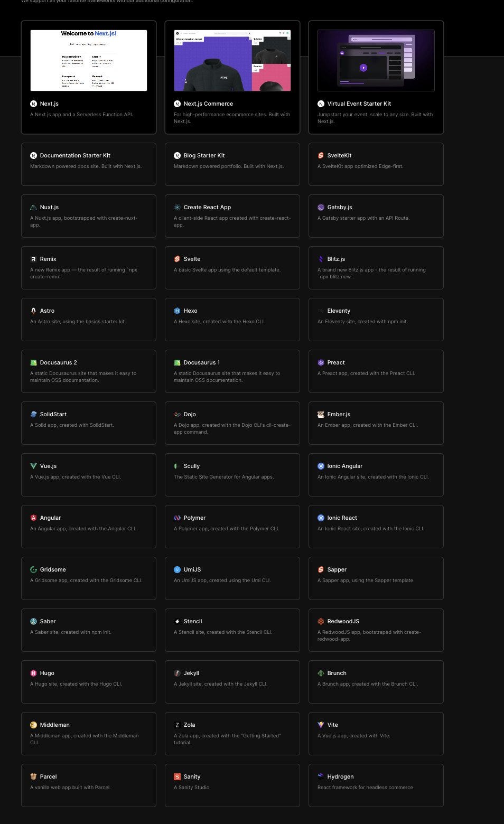The width and height of the screenshot is (504, 824).
Task: Select the SvelteKit flame icon
Action: [321, 155]
